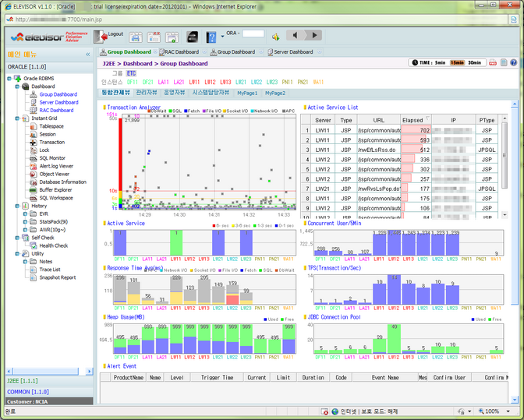Click the Buffer Explorer tree icon
Viewport: 524px width, 420px height.
pyautogui.click(x=34, y=190)
